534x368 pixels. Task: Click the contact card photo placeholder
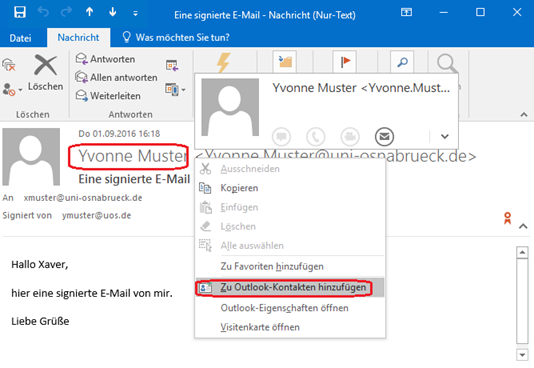(x=230, y=107)
